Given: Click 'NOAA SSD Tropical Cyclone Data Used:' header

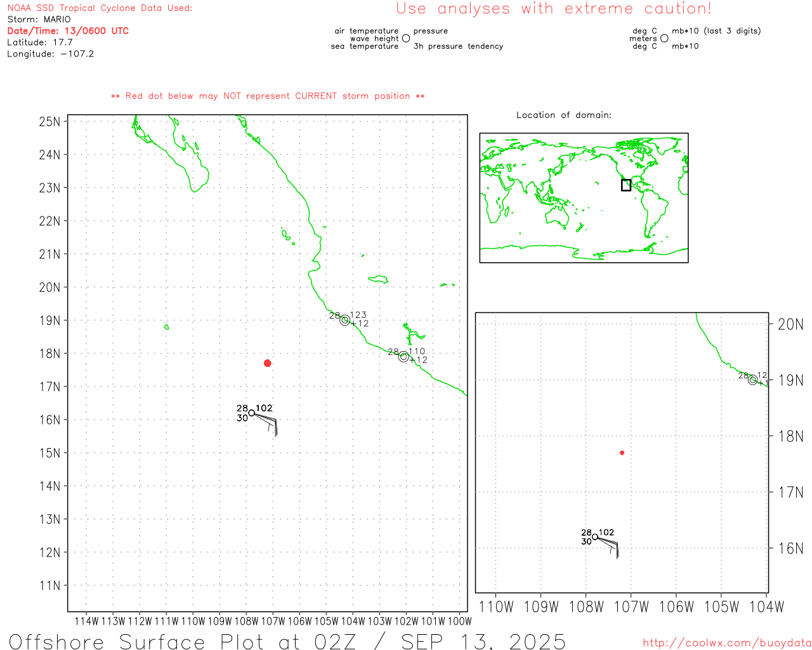Looking at the screenshot, I should pos(100,8).
